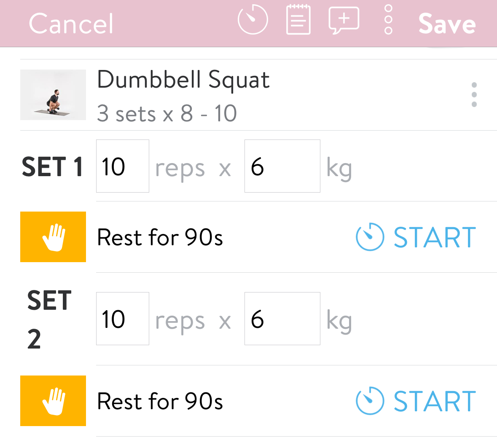This screenshot has width=497, height=448.
Task: Open Dumbbell Squat exercise options menu
Action: (x=474, y=95)
